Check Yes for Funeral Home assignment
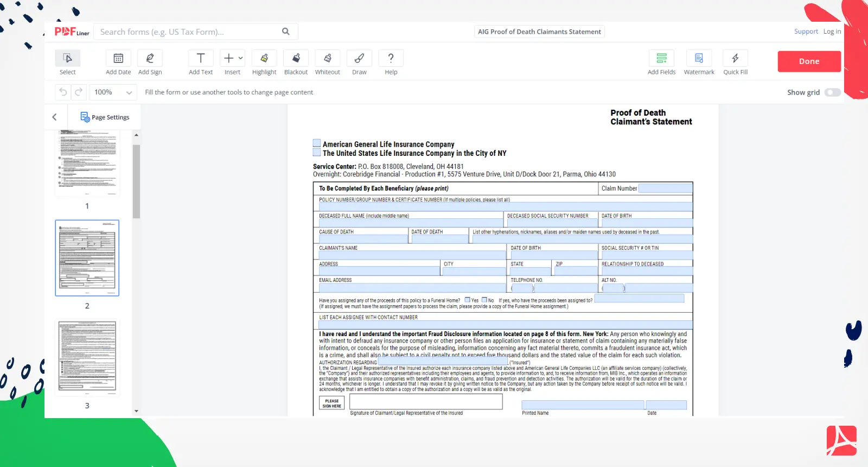 468,300
